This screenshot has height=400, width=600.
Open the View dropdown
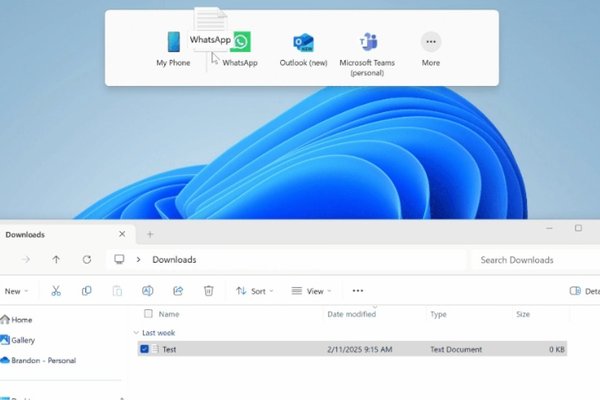(x=311, y=291)
